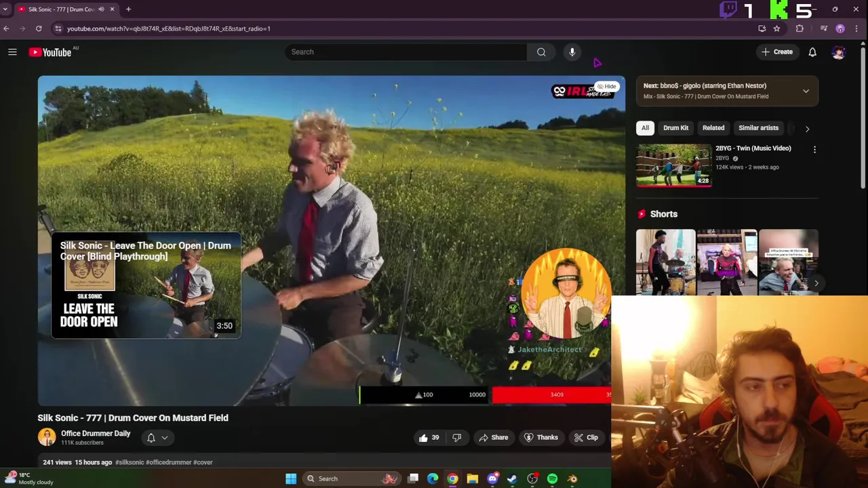Click the search magnifier button
The height and width of the screenshot is (488, 868).
pos(541,52)
